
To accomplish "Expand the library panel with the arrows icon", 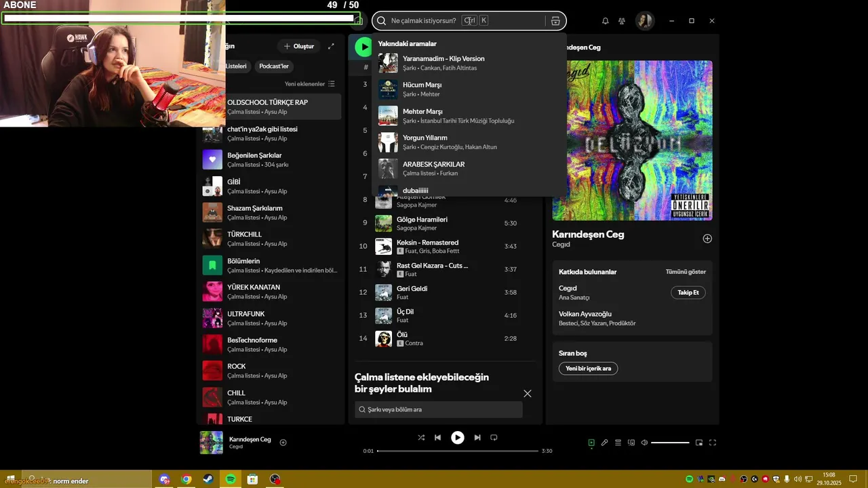I will point(331,47).
